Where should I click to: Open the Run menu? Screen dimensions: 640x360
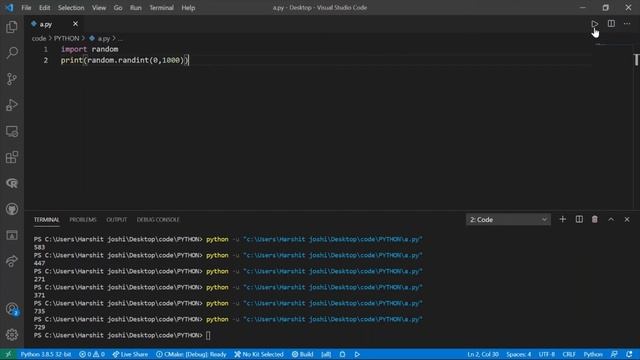pos(136,8)
